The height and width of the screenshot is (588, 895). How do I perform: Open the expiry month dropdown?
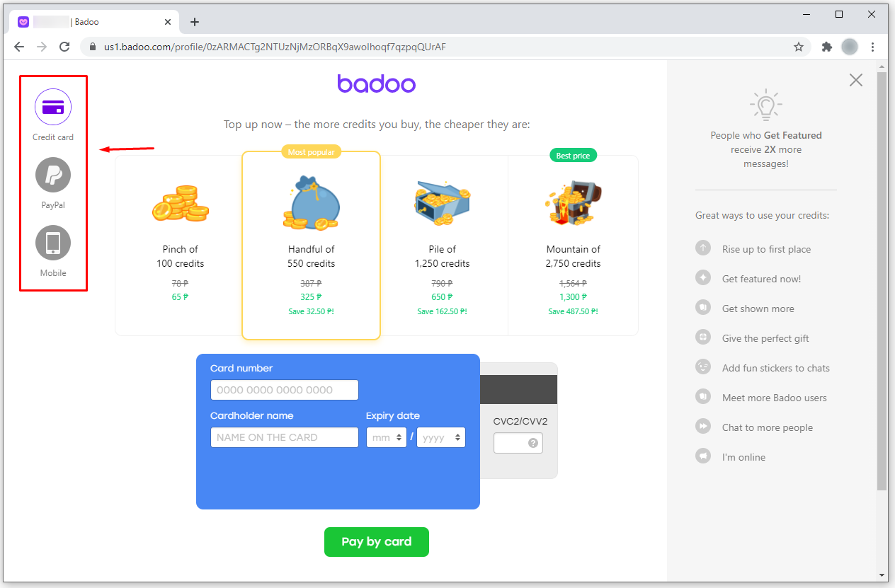[x=387, y=437]
